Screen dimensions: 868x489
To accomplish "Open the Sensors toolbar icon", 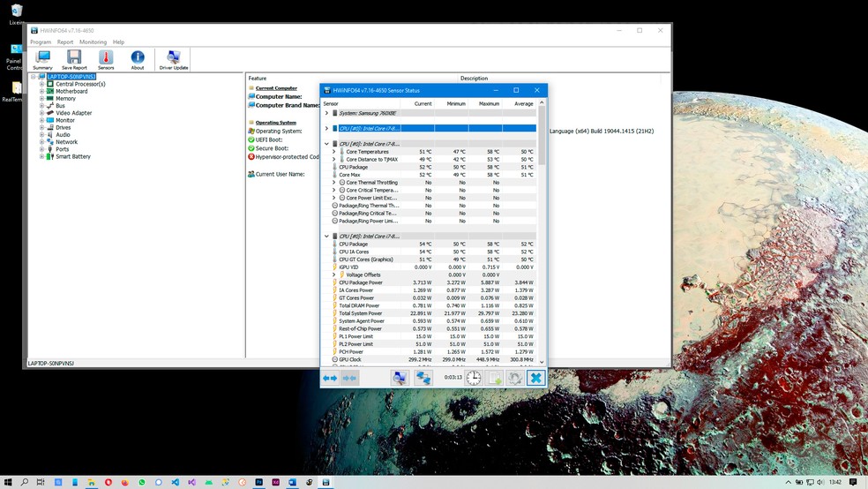I will pyautogui.click(x=106, y=59).
